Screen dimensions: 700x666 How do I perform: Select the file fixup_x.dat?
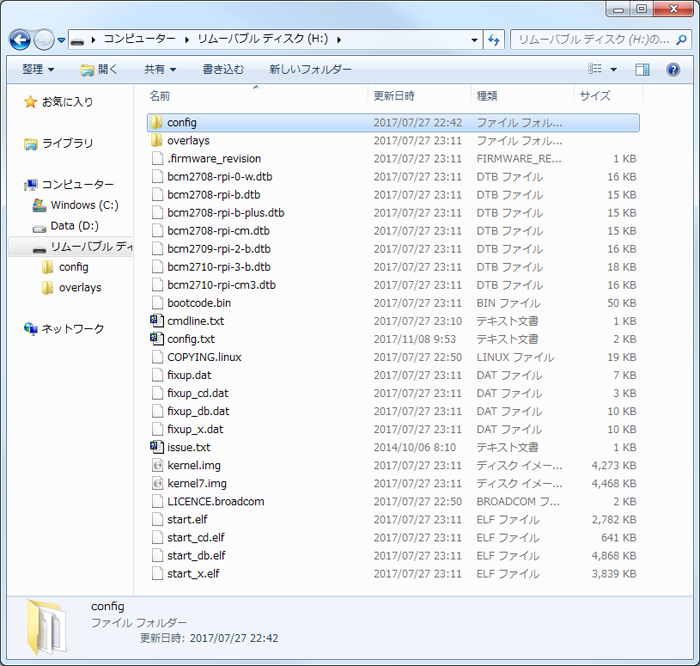195,429
